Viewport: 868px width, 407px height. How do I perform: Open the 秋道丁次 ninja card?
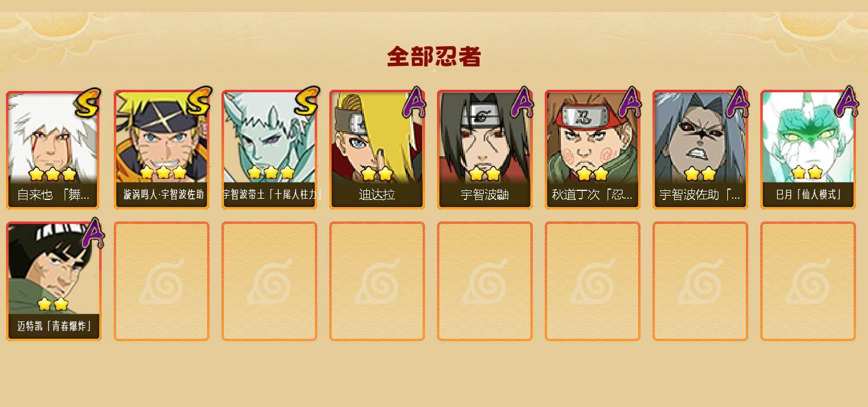[593, 150]
